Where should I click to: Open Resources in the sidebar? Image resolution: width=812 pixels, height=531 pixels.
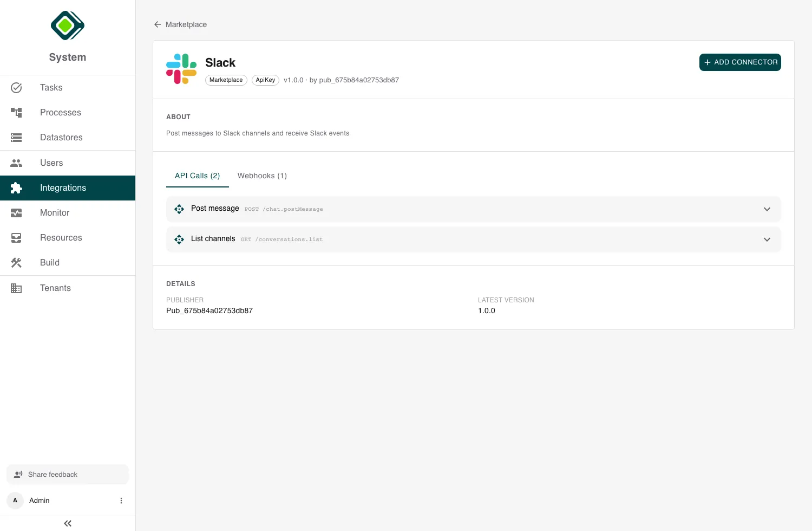click(x=68, y=238)
